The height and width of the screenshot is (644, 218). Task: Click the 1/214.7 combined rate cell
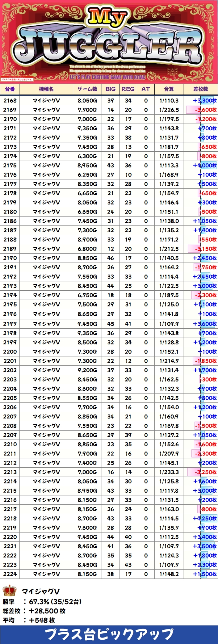pos(169,361)
